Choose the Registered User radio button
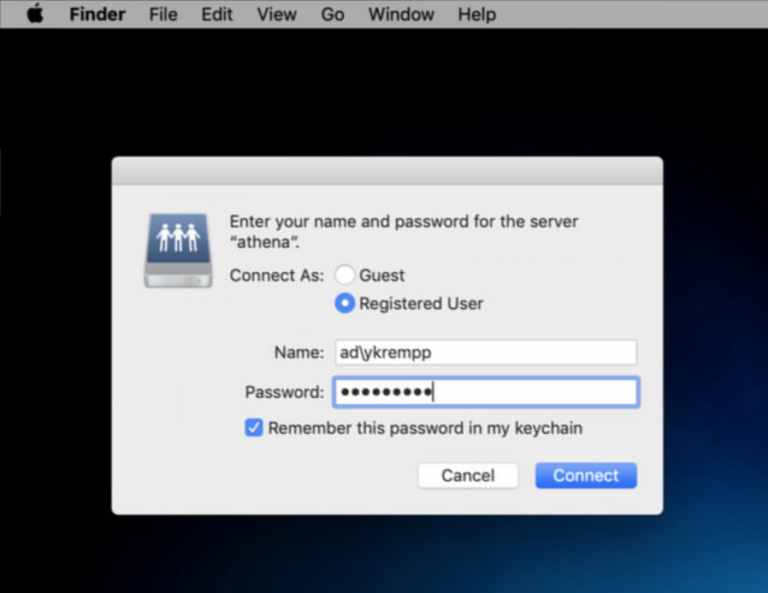The image size is (768, 593). (345, 303)
